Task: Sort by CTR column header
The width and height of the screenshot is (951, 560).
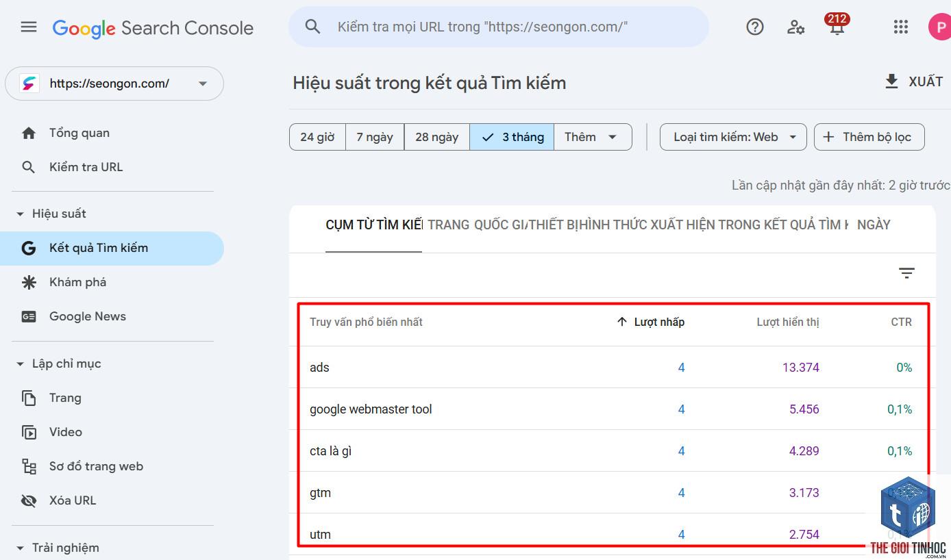Action: 901,322
